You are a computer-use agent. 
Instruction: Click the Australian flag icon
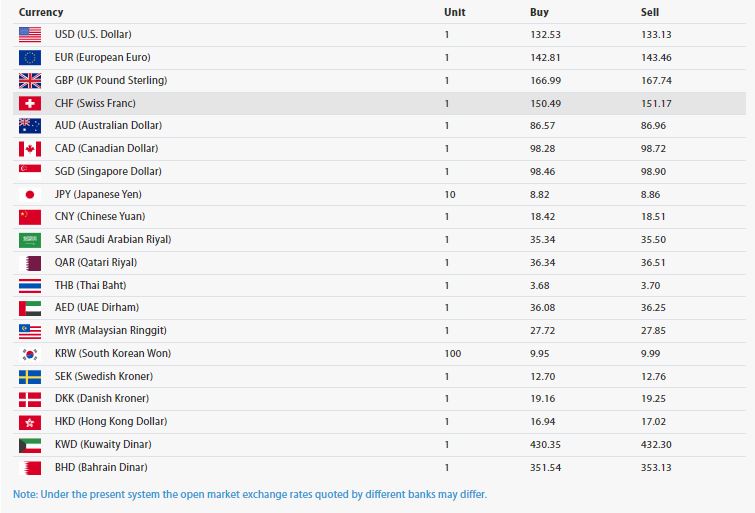30,126
